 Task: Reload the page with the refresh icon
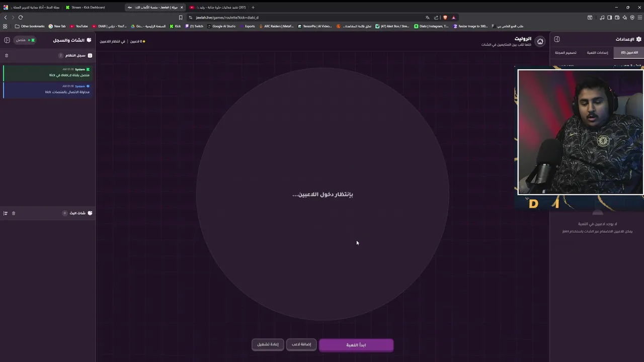21,17
